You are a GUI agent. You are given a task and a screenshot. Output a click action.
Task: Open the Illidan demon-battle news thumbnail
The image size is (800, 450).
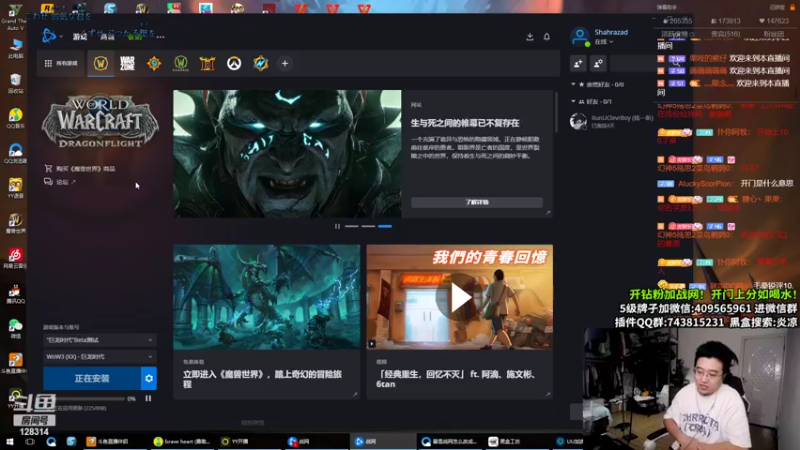tap(266, 297)
